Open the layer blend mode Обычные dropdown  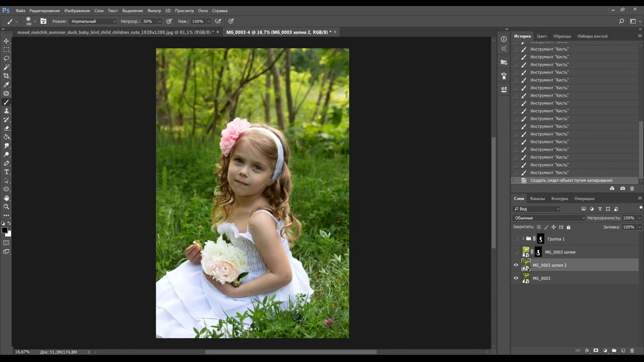click(549, 218)
